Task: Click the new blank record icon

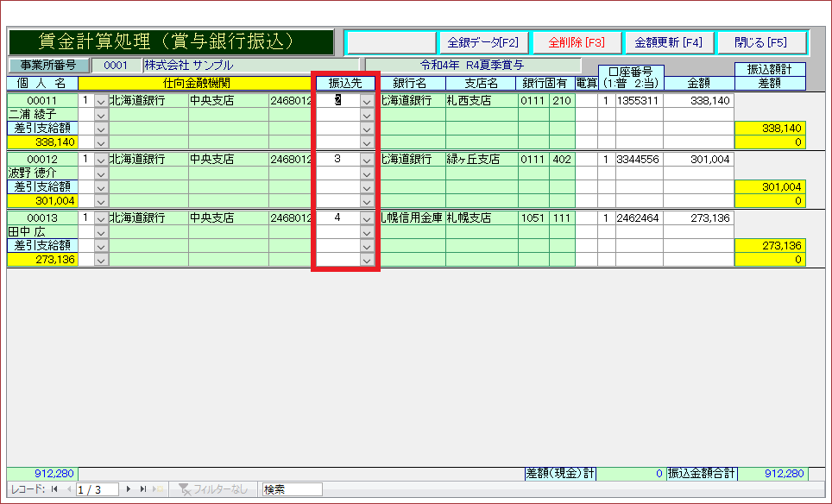Action: tap(158, 489)
